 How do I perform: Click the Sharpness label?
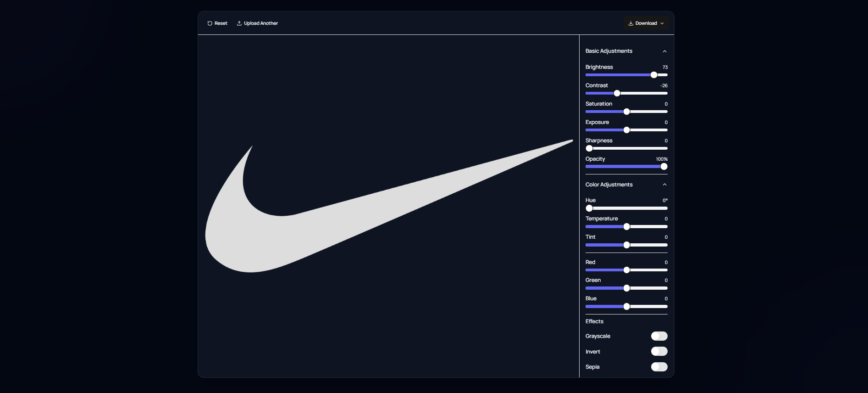599,140
